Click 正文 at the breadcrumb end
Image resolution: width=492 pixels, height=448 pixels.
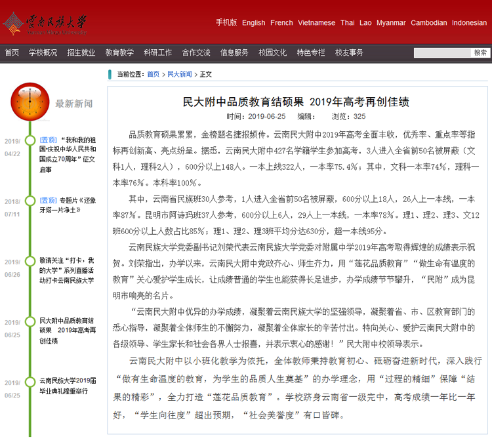point(206,74)
